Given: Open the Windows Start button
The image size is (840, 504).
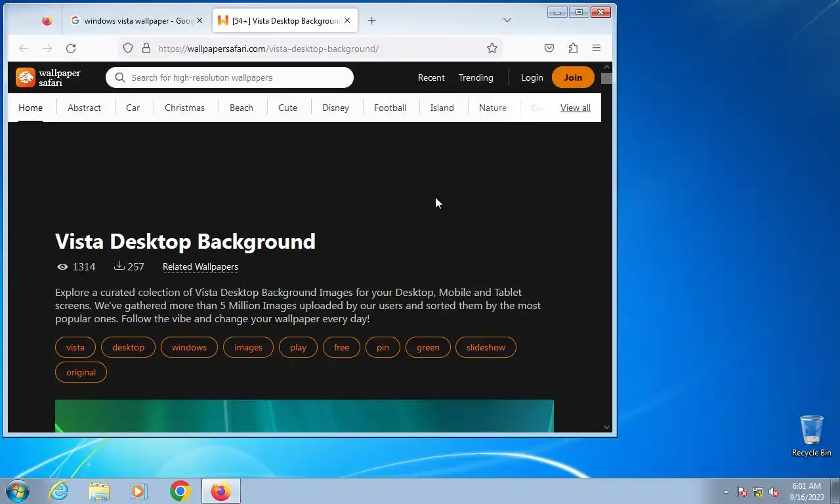Looking at the screenshot, I should coord(18,491).
